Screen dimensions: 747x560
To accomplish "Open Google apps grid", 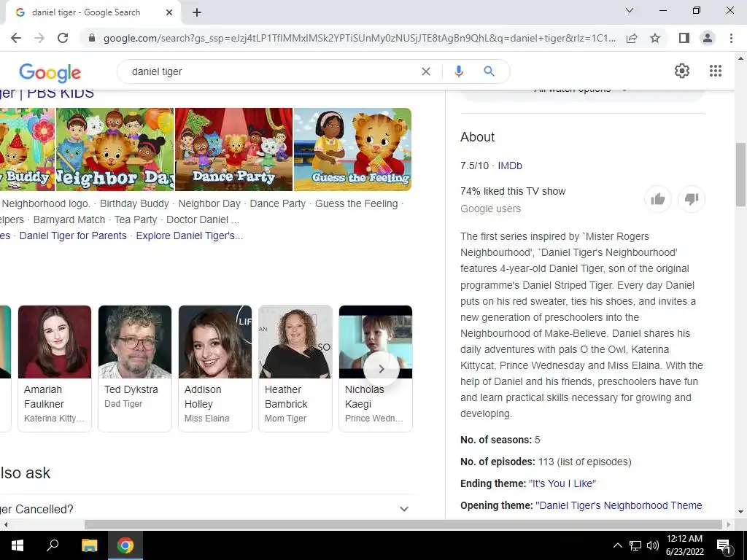I will (715, 71).
